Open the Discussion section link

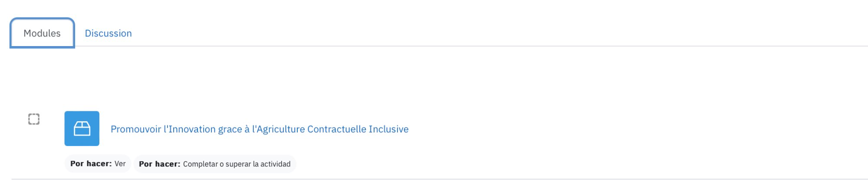[x=108, y=33]
